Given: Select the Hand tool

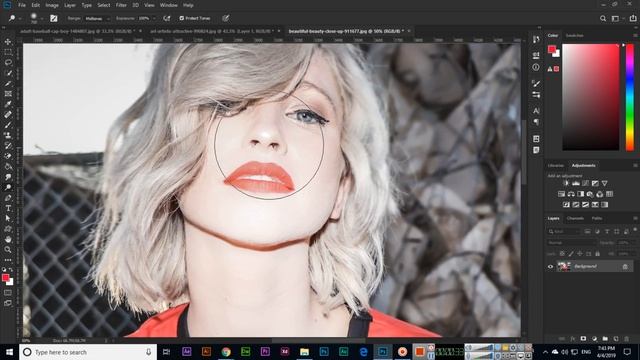Looking at the screenshot, I should point(8,239).
